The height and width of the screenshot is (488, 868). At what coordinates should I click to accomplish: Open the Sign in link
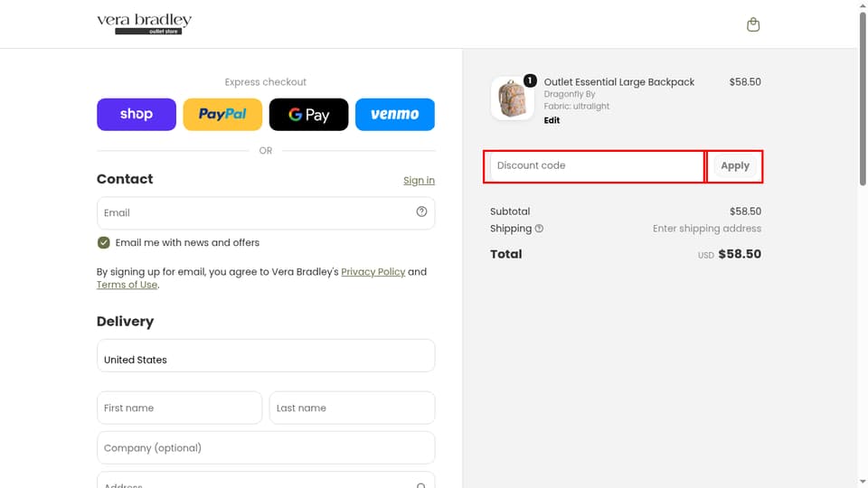419,181
